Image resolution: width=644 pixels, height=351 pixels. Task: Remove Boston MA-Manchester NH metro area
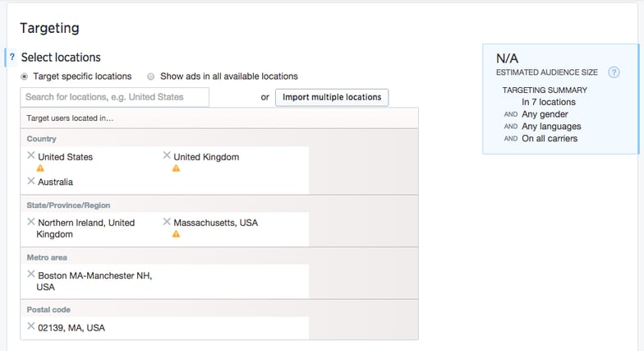point(31,275)
